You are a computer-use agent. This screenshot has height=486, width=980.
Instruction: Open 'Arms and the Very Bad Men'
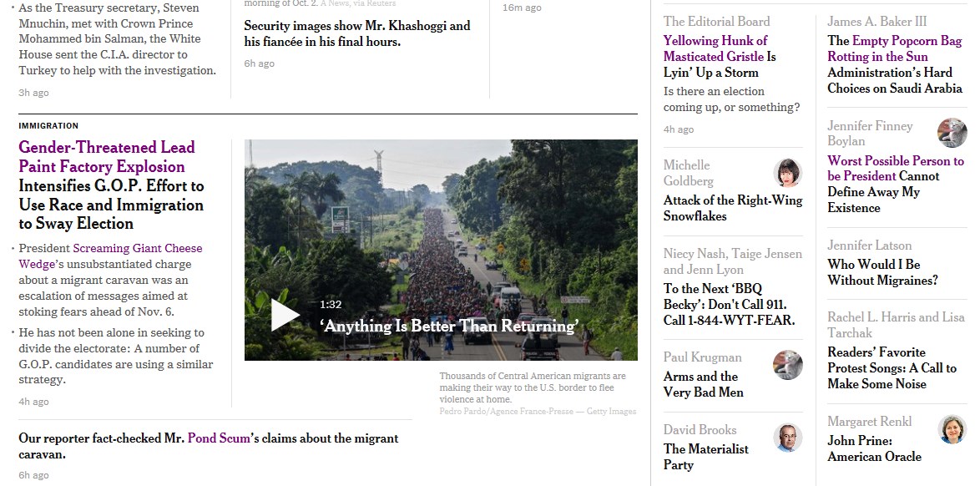pyautogui.click(x=703, y=385)
